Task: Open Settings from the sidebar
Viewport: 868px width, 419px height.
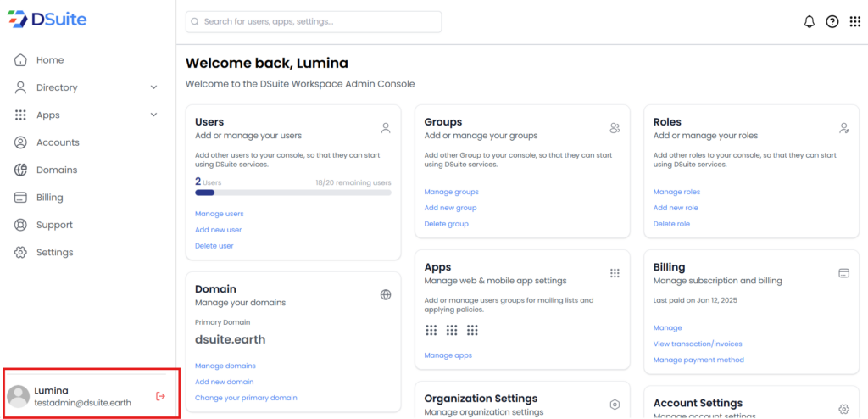Action: point(54,252)
